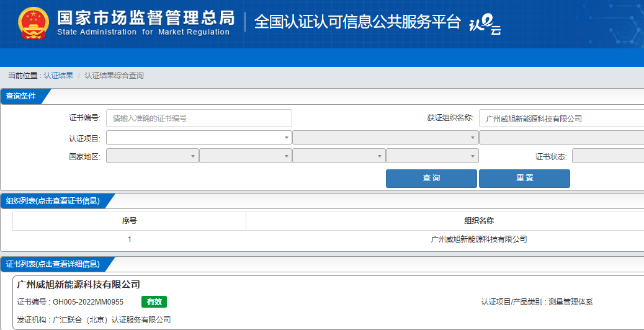Click the 查询 search button

pos(431,179)
